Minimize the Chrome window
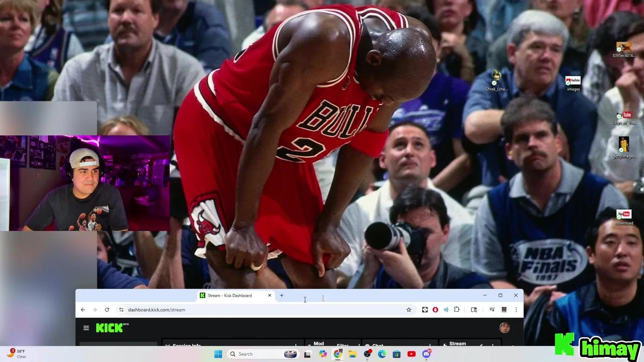Image resolution: width=644 pixels, height=362 pixels. (485, 296)
